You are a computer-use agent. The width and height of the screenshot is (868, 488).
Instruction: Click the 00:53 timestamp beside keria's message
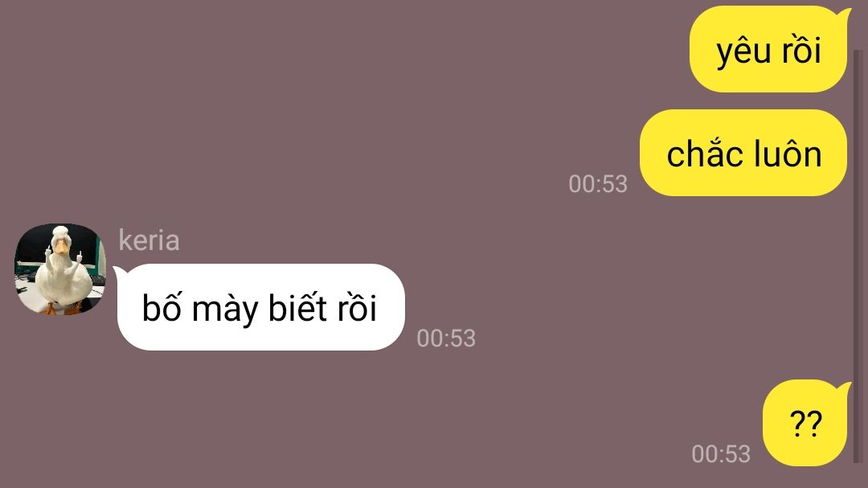446,338
